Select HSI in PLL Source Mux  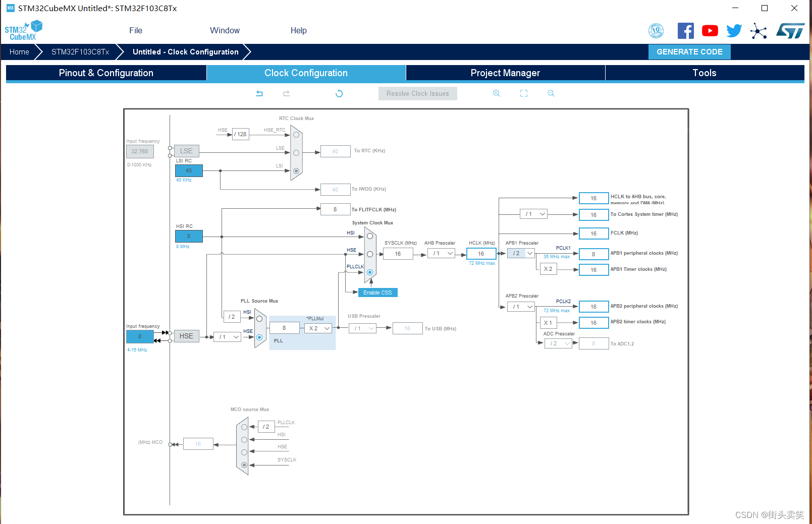tap(259, 319)
